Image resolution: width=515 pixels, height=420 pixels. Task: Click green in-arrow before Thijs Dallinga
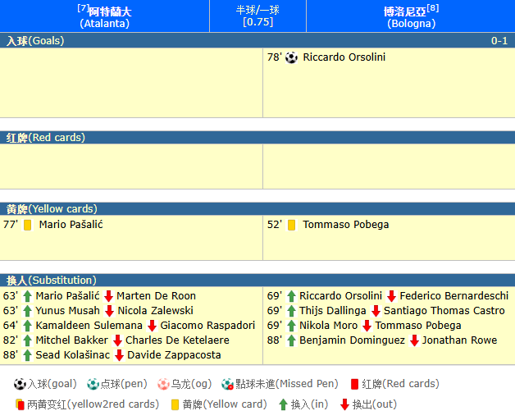[x=291, y=311]
